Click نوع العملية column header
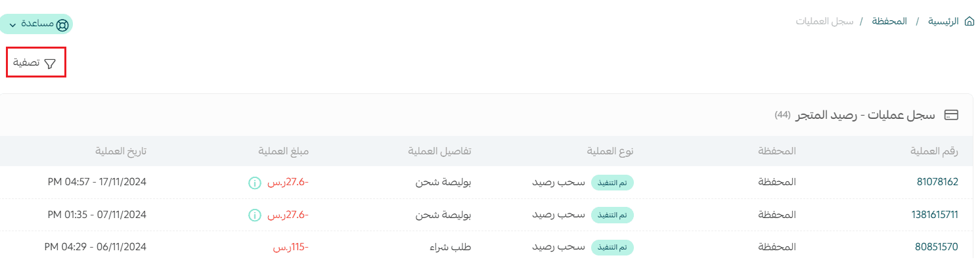The height and width of the screenshot is (266, 980). click(610, 151)
